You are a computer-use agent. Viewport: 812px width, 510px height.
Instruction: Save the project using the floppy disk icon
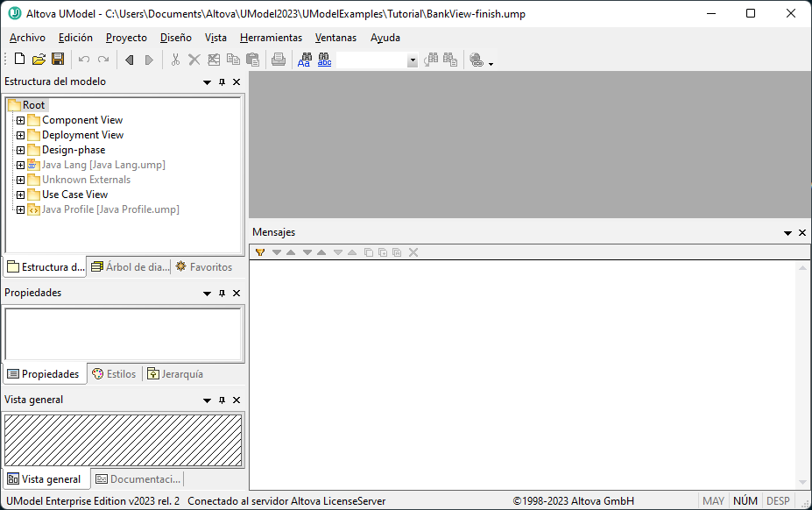click(58, 60)
